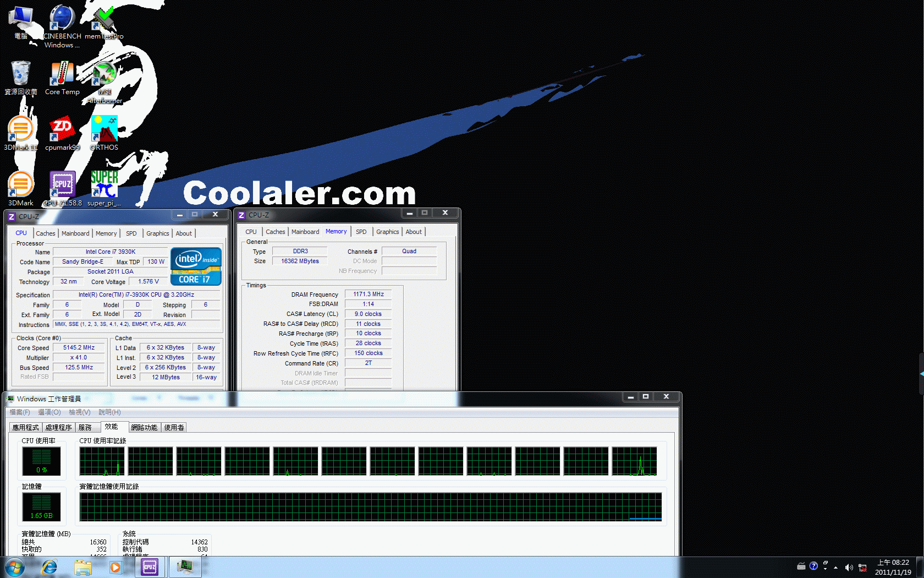The image size is (924, 578).
Task: Click the Show Desktop strip beside clock
Action: [x=920, y=568]
